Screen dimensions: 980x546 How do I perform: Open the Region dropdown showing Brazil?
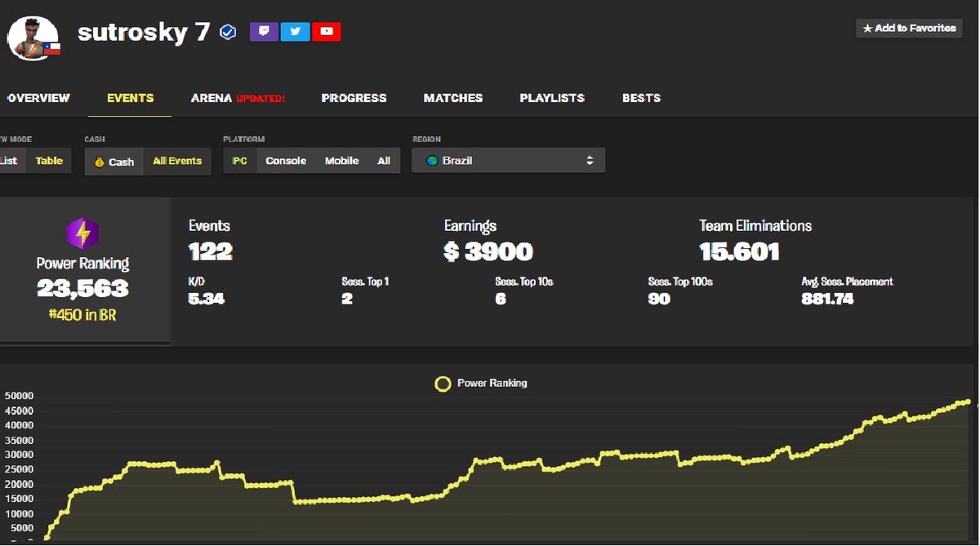click(509, 161)
